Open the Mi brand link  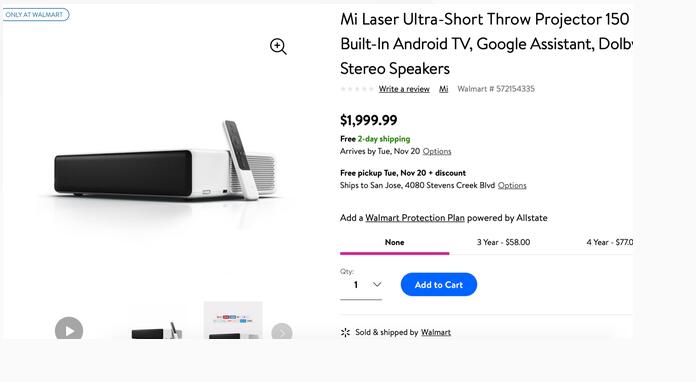[x=443, y=89]
